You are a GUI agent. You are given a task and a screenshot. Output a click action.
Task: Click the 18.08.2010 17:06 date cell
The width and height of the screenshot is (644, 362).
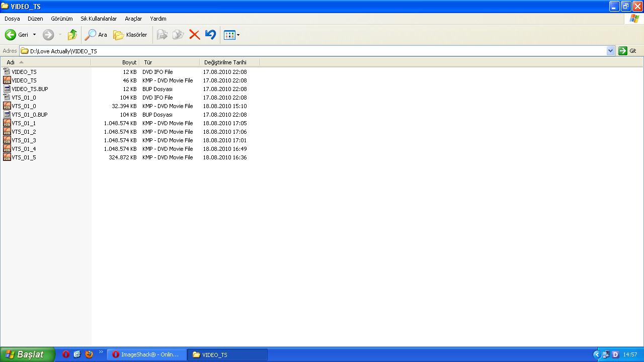225,132
